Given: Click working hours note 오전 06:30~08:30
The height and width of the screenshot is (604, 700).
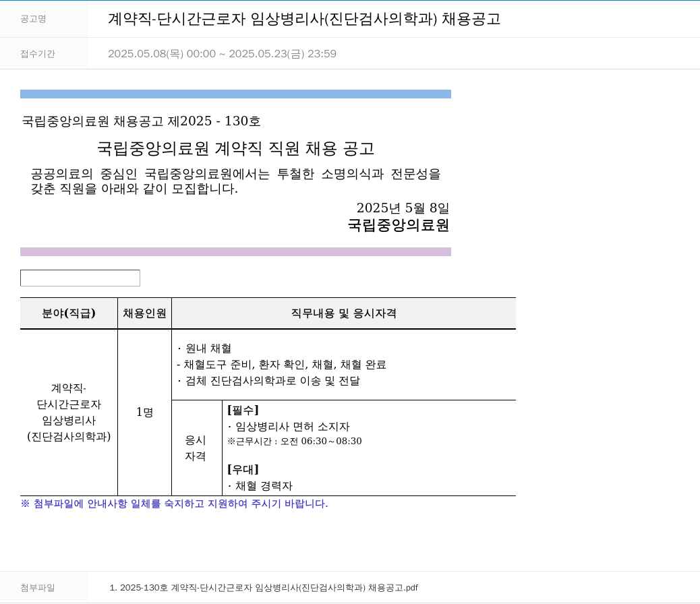Looking at the screenshot, I should tap(295, 441).
